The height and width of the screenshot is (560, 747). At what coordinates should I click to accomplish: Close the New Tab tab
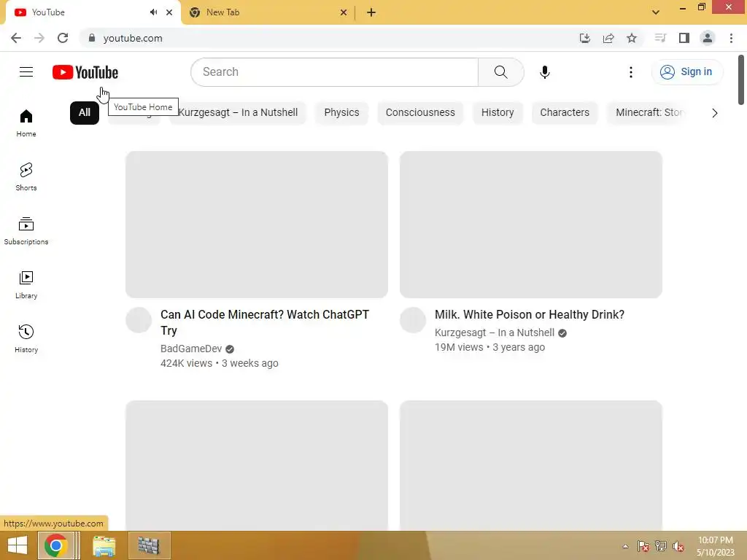tap(344, 12)
